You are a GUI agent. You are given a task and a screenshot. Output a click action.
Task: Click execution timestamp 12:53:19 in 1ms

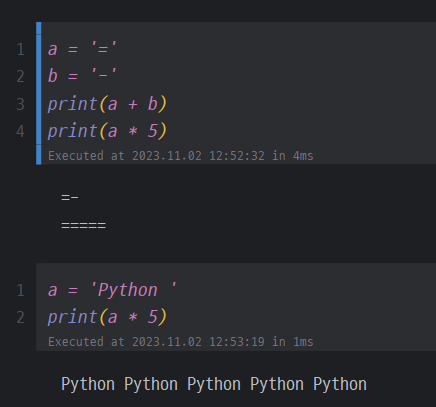pos(180,342)
